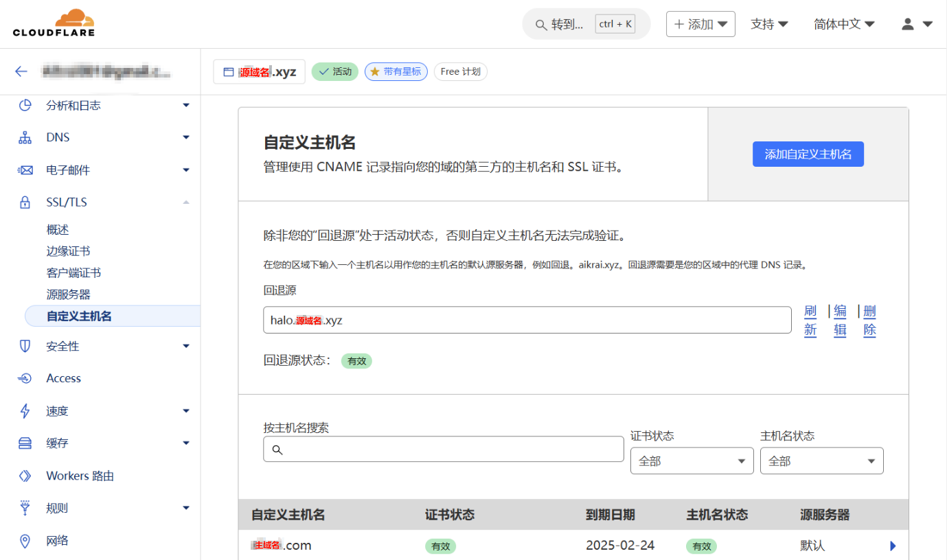The width and height of the screenshot is (947, 560).
Task: Open the 边缘证书 subpage
Action: pos(68,251)
